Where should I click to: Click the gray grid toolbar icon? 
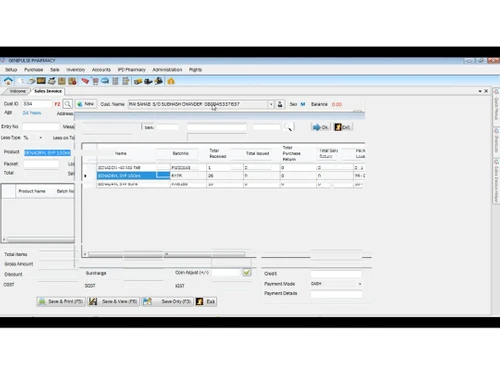pos(115,81)
